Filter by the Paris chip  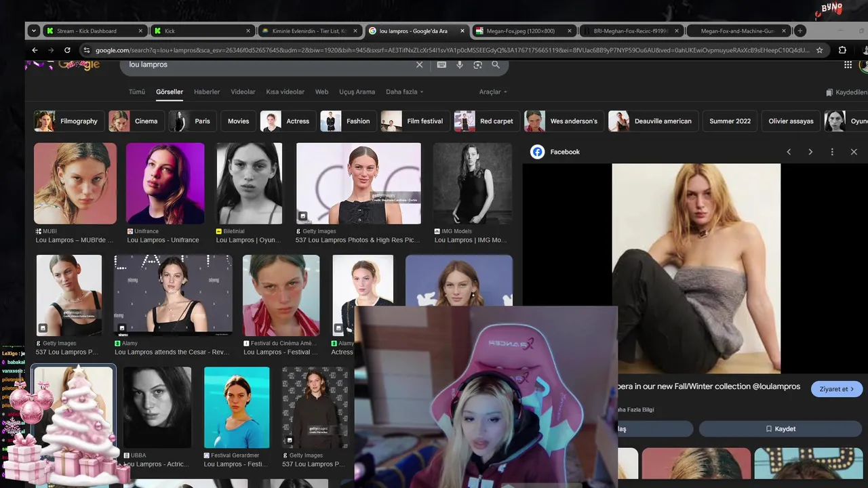pos(193,121)
